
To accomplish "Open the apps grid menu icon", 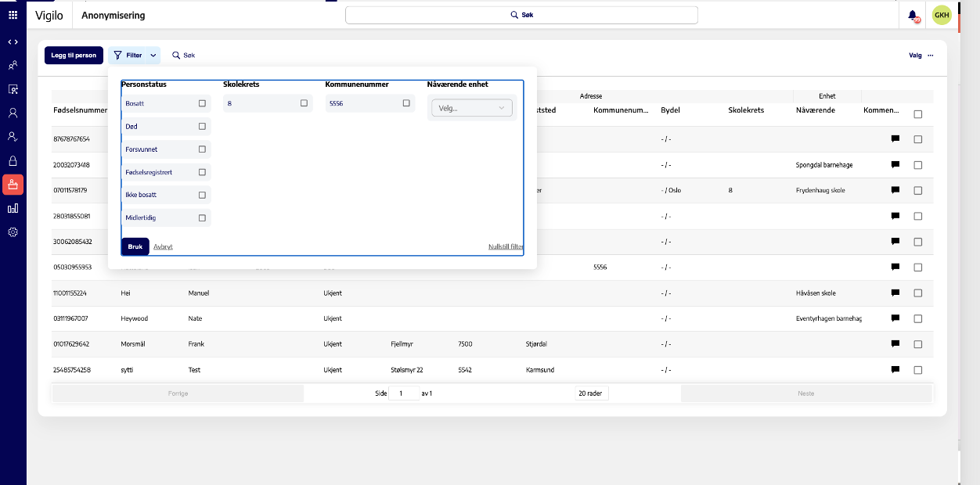I will coord(13,15).
